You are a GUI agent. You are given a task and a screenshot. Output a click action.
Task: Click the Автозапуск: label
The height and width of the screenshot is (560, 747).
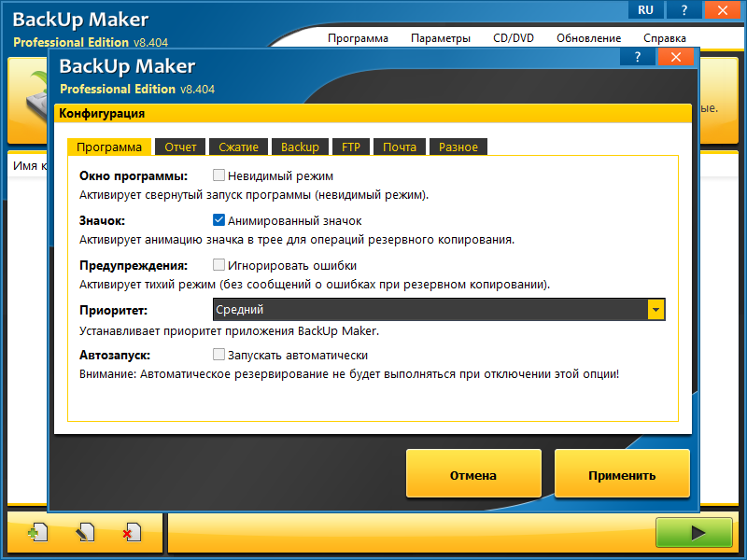(115, 356)
